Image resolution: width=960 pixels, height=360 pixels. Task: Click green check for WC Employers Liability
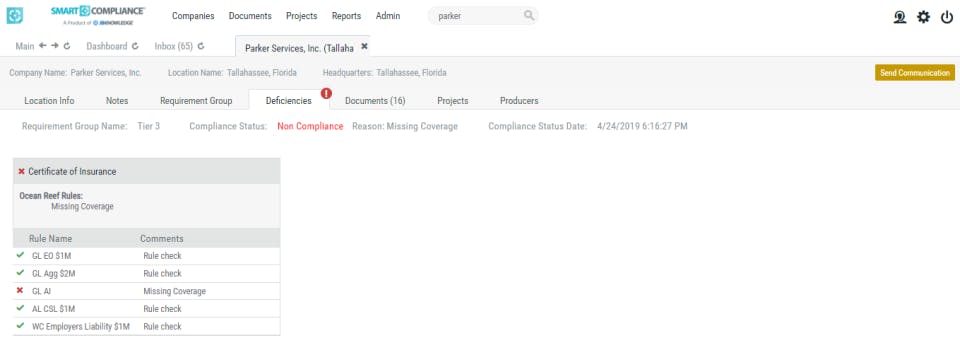click(x=20, y=326)
